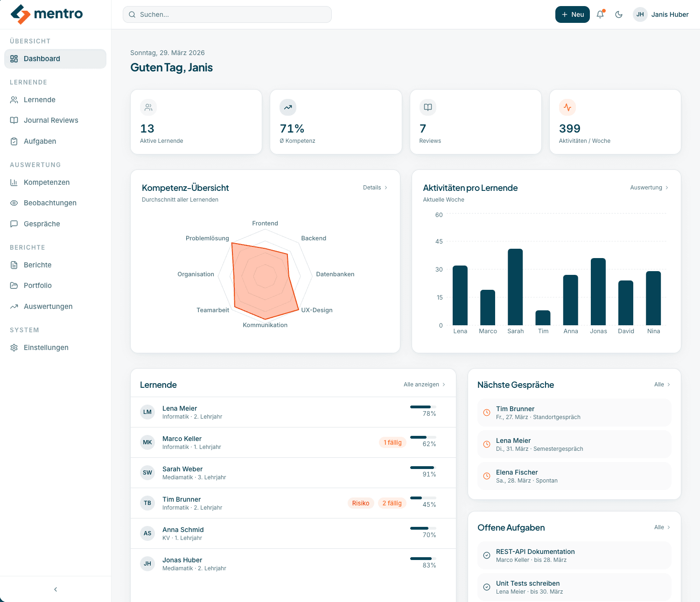The image size is (700, 602).
Task: Open Gespräche via the chat bubble icon
Action: click(14, 224)
